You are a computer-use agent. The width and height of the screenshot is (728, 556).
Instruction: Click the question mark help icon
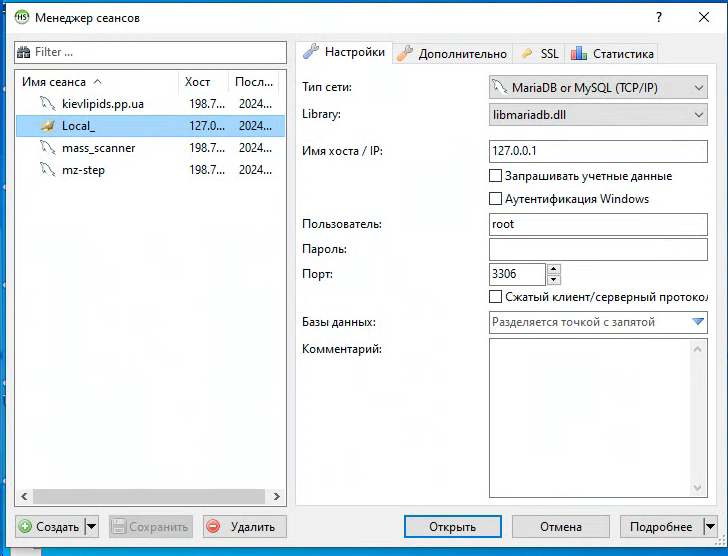[x=659, y=17]
